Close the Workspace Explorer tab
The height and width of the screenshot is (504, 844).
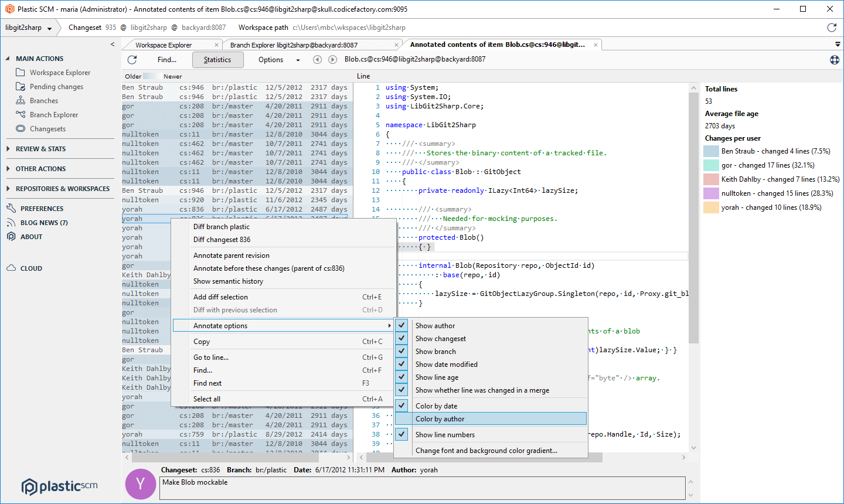[x=216, y=45]
